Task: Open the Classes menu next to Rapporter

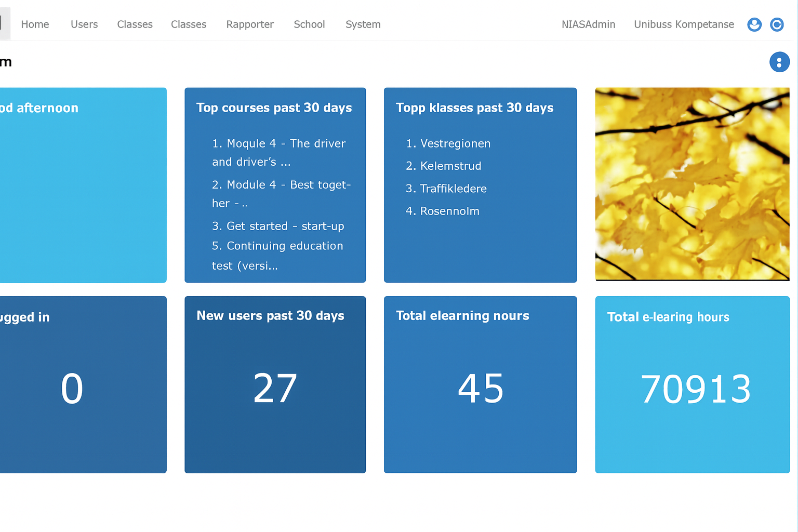Action: point(189,24)
